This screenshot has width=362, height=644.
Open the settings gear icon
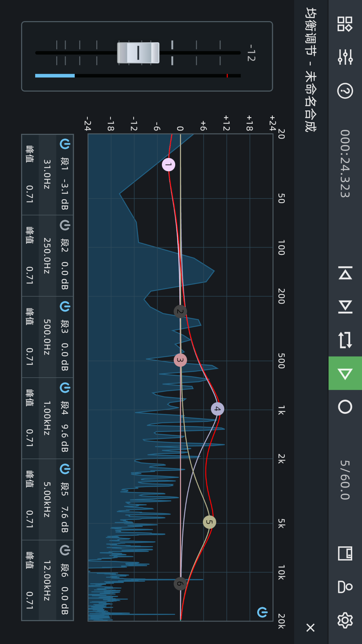click(345, 620)
